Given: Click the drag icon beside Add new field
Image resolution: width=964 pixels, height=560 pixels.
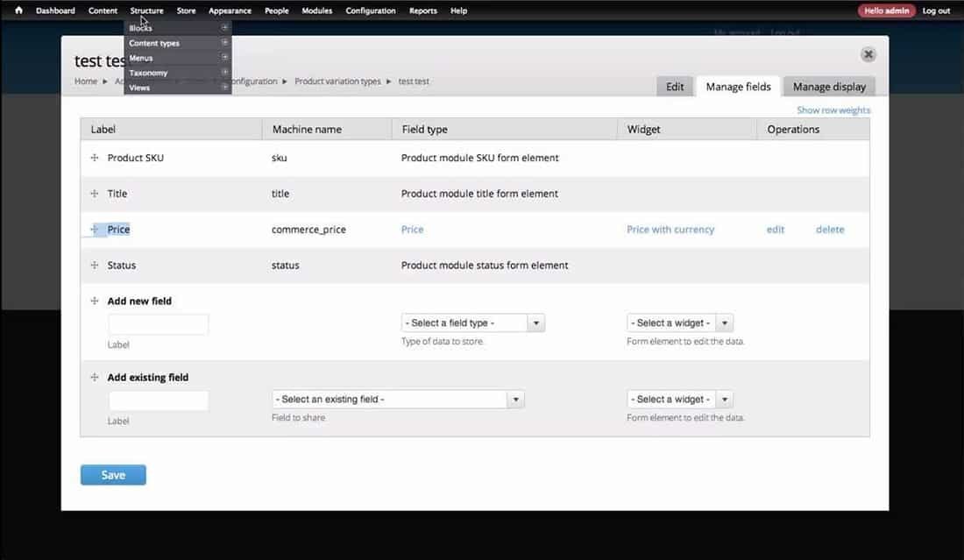Looking at the screenshot, I should click(x=95, y=301).
